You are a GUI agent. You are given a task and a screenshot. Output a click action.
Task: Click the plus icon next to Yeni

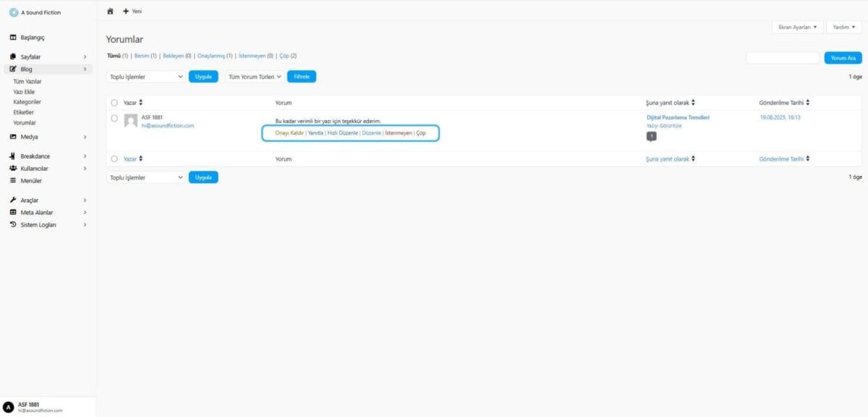pos(126,12)
